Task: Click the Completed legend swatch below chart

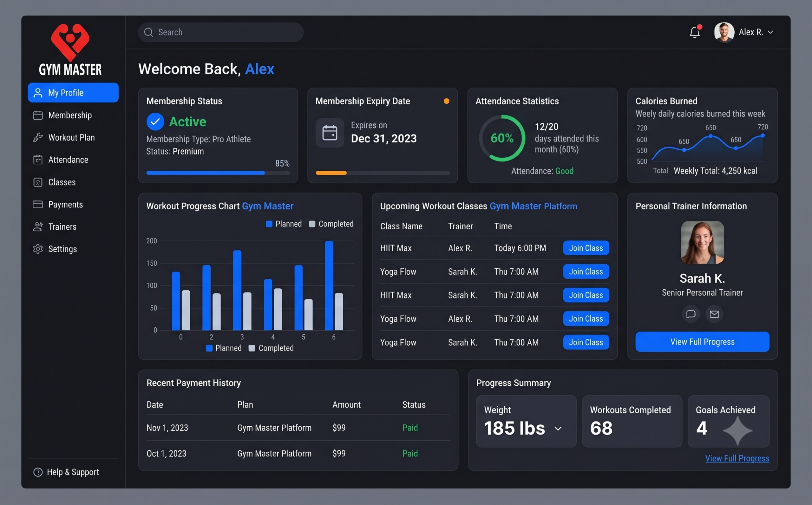Action: tap(252, 348)
